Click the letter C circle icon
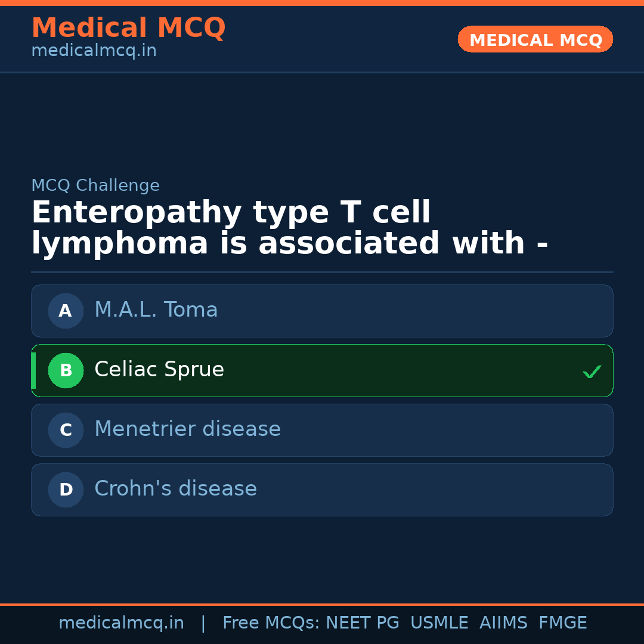 (66, 430)
